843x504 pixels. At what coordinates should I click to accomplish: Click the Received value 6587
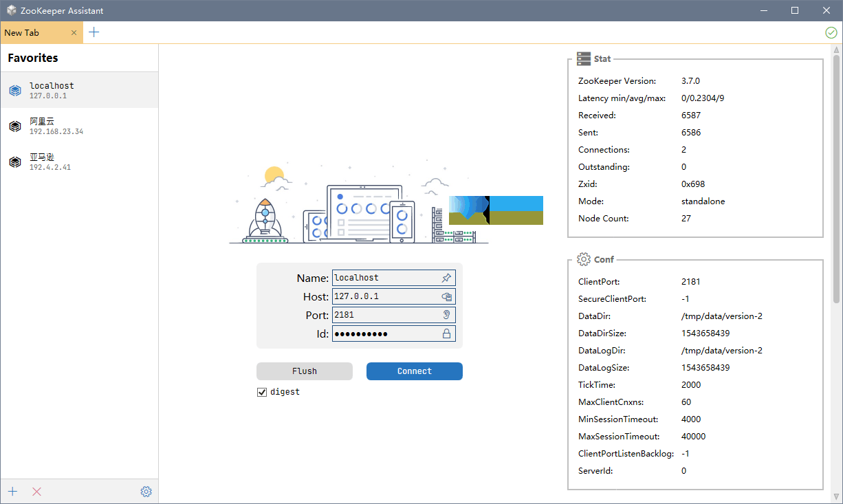(x=691, y=116)
